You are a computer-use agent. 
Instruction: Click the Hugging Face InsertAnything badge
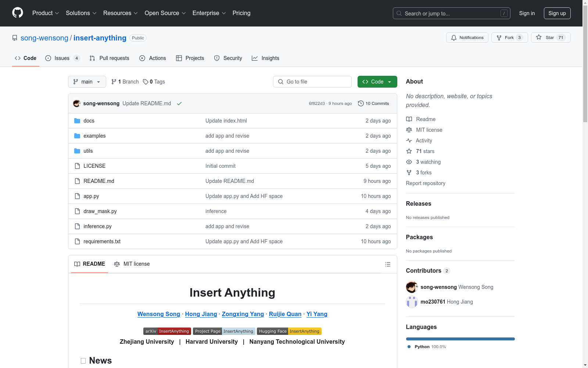pos(289,331)
